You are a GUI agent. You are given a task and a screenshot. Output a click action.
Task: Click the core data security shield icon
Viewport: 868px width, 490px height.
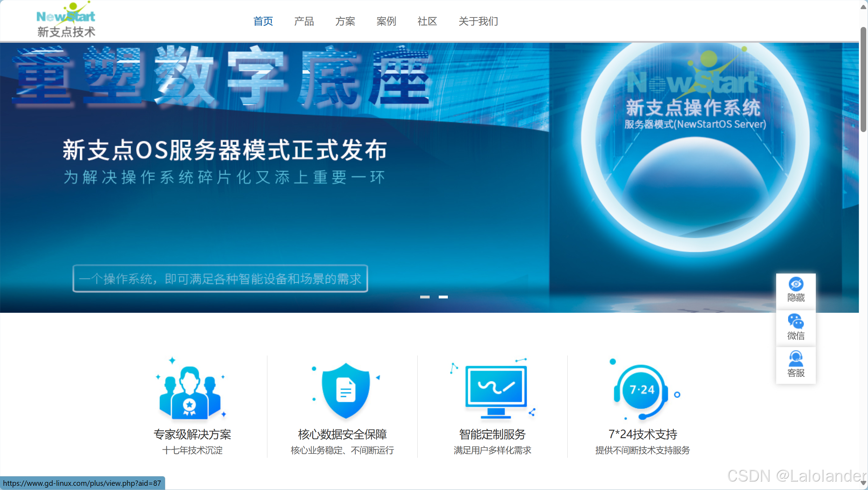pos(346,391)
